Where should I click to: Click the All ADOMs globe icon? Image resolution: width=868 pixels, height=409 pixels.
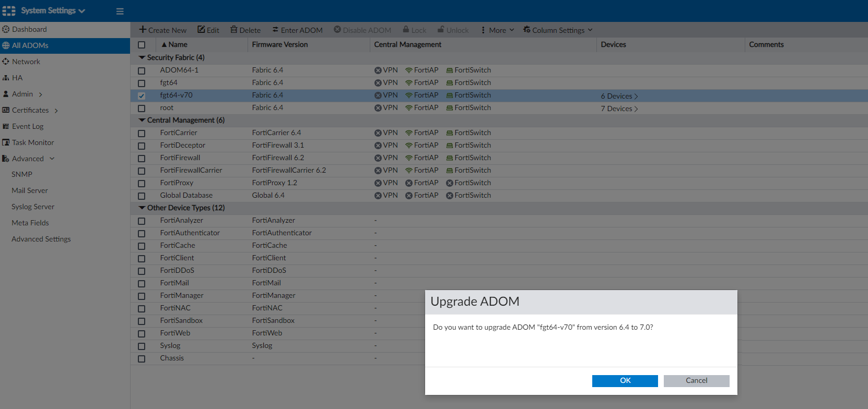tap(6, 45)
